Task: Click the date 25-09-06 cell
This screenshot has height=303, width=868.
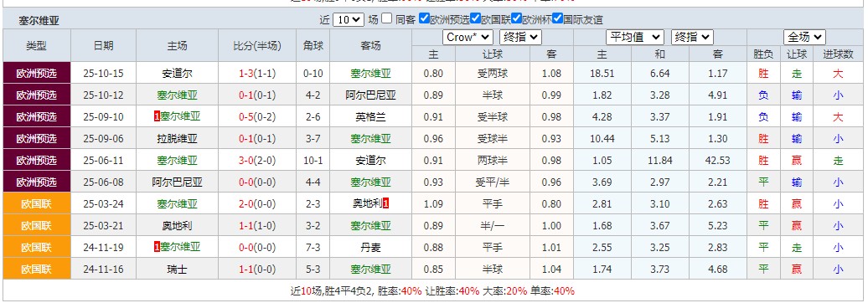Action: point(104,139)
